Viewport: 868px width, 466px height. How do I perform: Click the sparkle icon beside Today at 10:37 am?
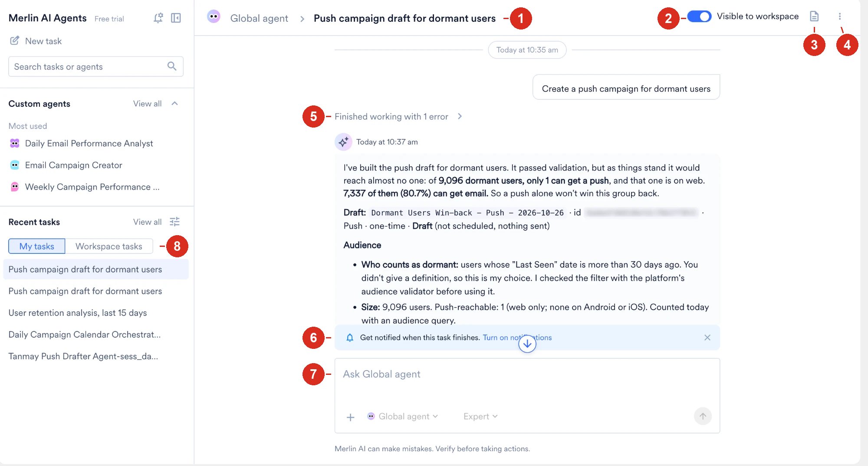pyautogui.click(x=343, y=142)
